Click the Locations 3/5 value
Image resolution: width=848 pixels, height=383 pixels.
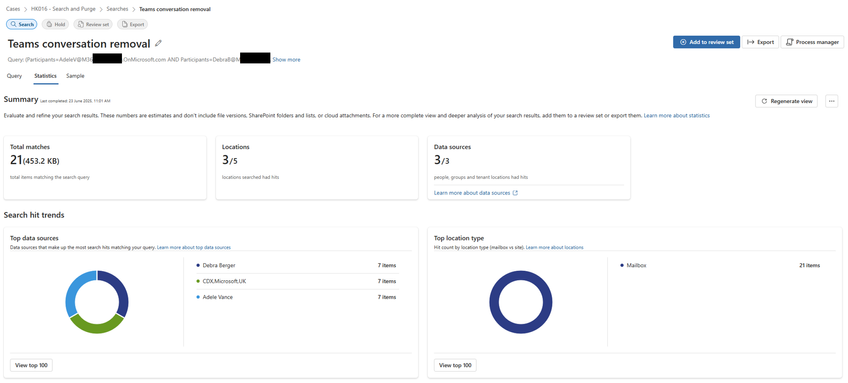[x=230, y=160]
